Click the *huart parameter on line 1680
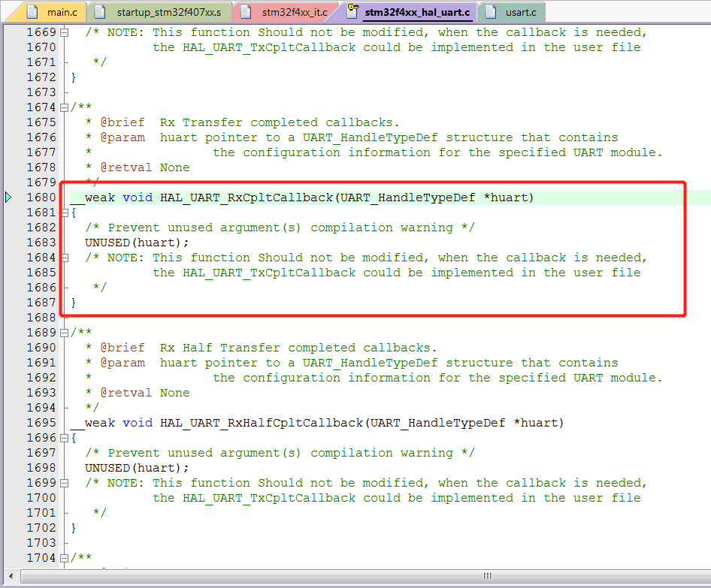 click(x=506, y=198)
